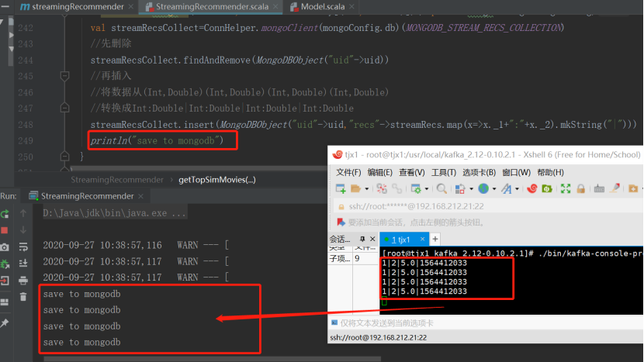Collapse code fold marker at line 245

[64, 76]
